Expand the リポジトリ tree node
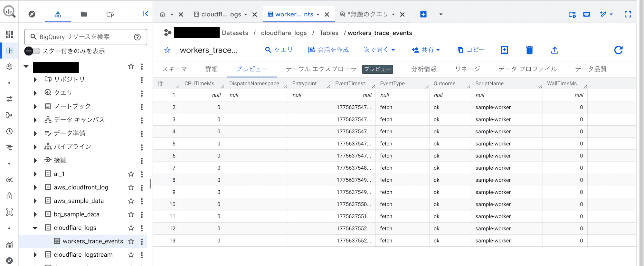This screenshot has width=644, height=266. tap(35, 80)
